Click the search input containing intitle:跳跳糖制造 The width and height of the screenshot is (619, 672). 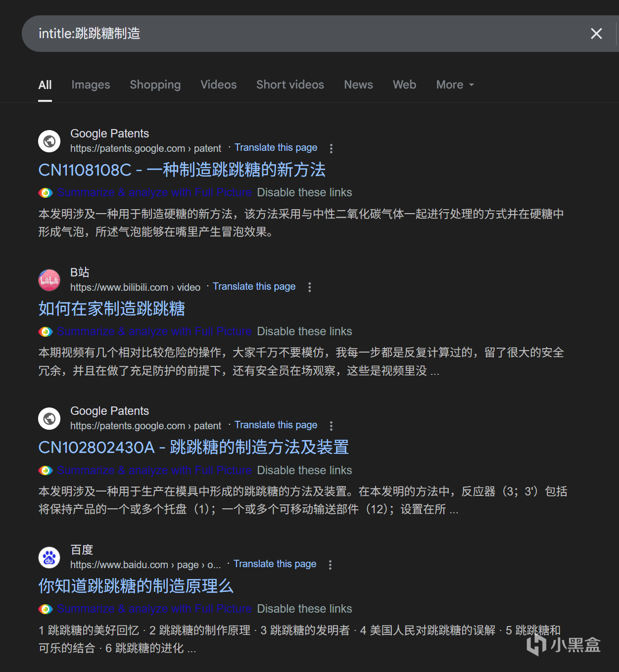pos(307,34)
